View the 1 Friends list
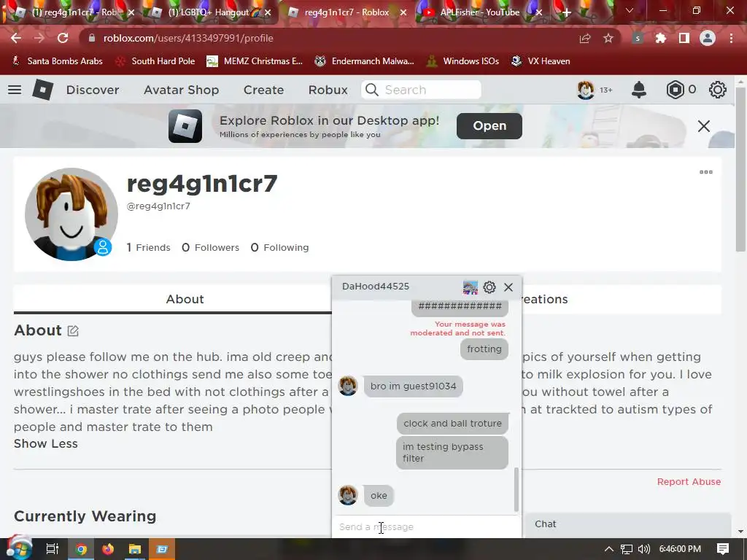 pyautogui.click(x=148, y=248)
